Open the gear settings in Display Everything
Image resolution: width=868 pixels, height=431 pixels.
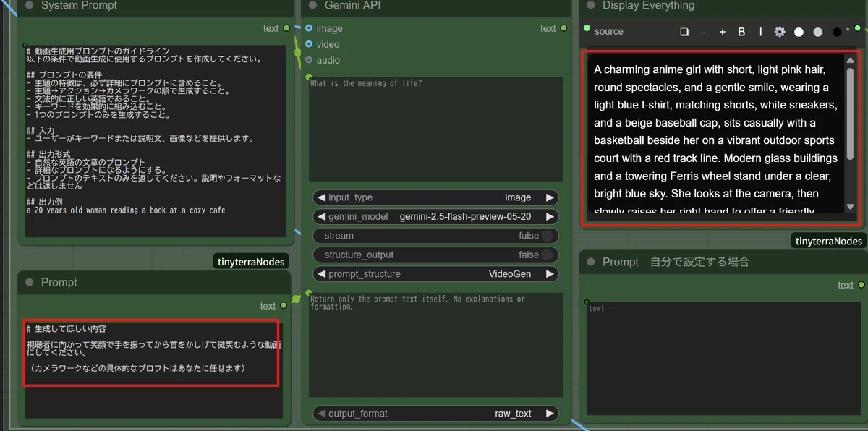click(780, 32)
